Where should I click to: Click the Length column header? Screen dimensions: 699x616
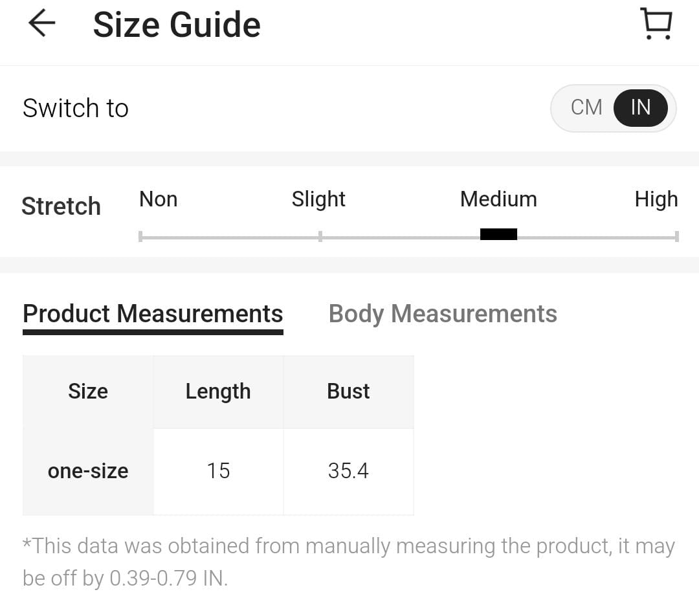click(x=218, y=391)
